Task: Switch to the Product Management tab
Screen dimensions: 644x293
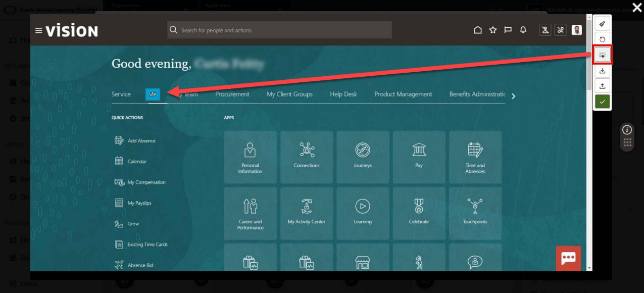Action: pyautogui.click(x=403, y=94)
